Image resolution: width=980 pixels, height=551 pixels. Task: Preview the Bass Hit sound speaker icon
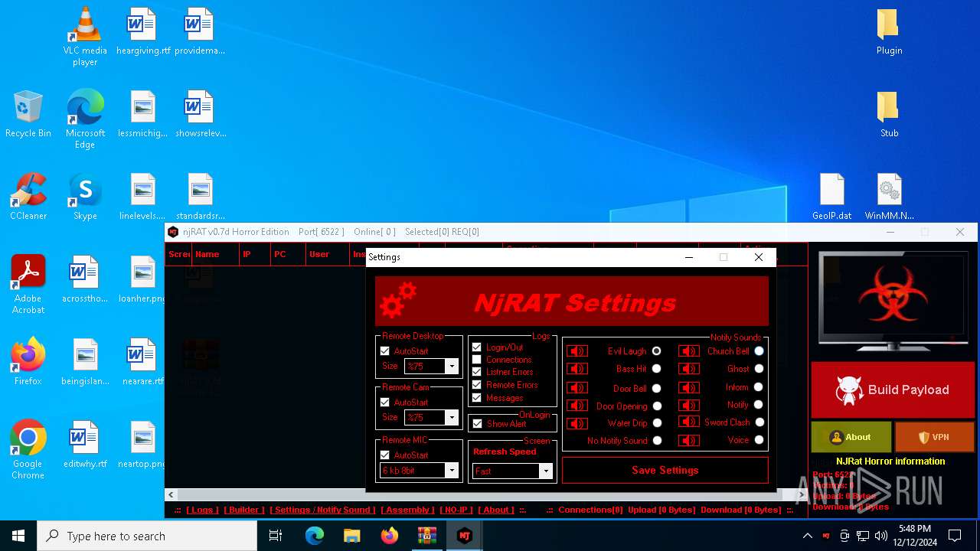click(577, 369)
